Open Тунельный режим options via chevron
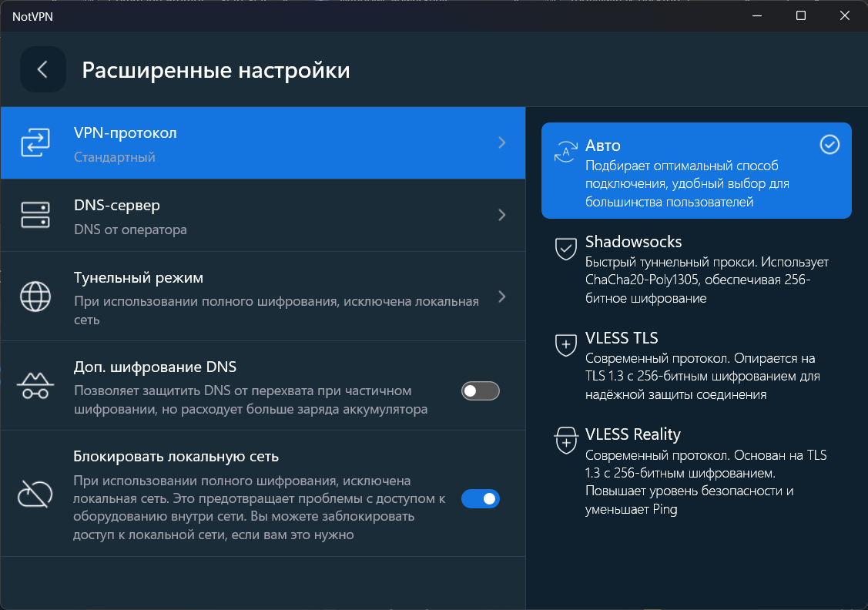The height and width of the screenshot is (610, 868). coord(501,297)
